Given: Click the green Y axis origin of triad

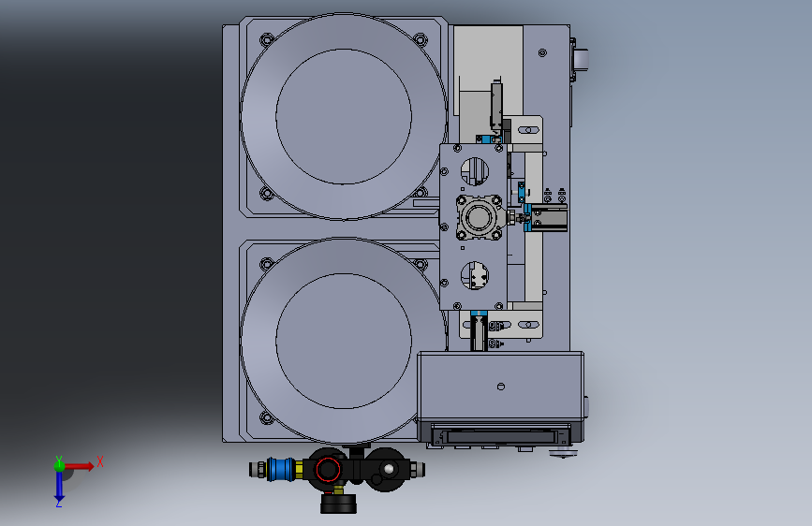Looking at the screenshot, I should click(x=59, y=465).
